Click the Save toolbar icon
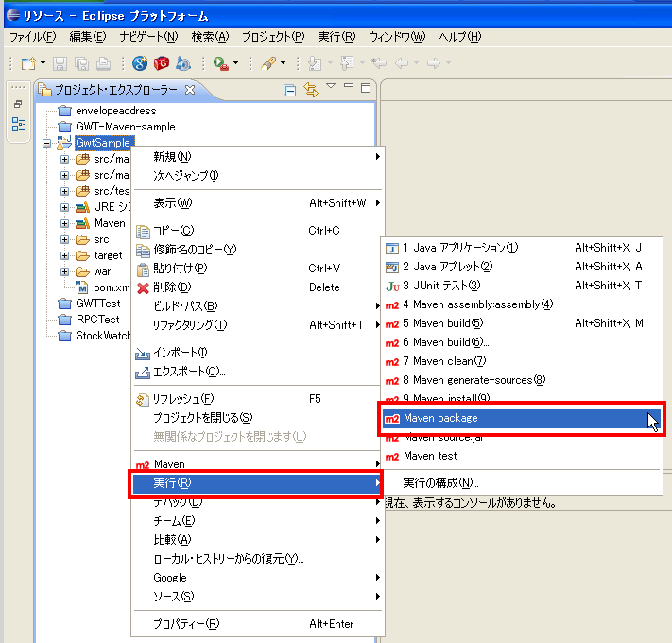 60,63
